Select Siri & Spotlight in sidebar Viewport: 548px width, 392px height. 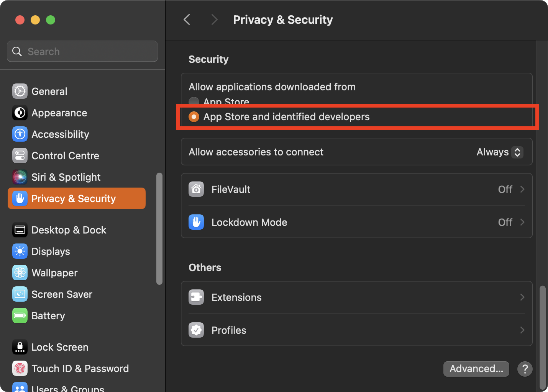77,177
